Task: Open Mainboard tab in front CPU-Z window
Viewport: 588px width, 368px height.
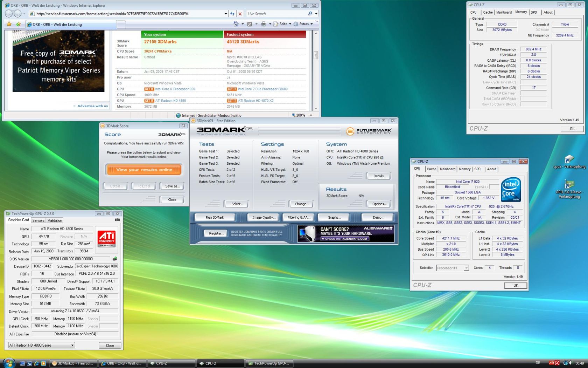Action: [447, 169]
